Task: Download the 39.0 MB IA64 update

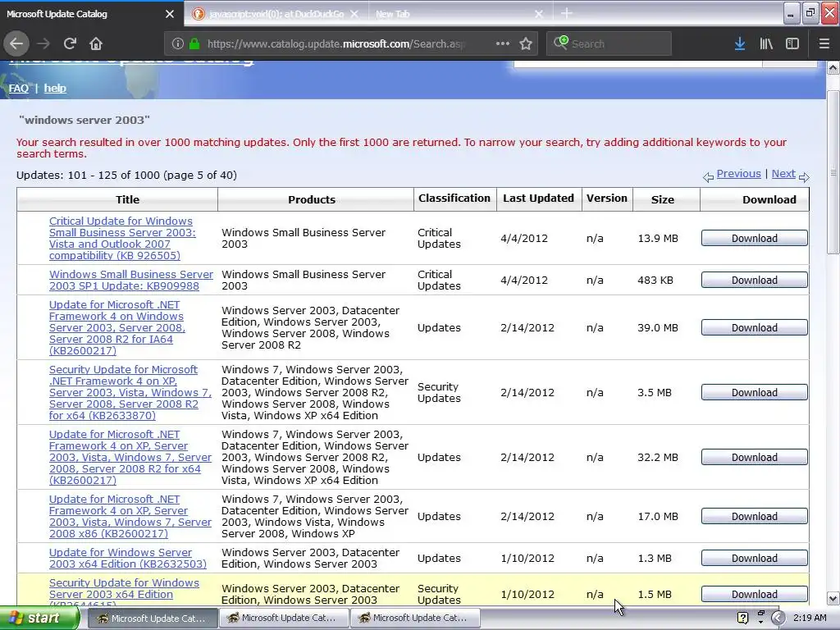Action: pos(755,328)
